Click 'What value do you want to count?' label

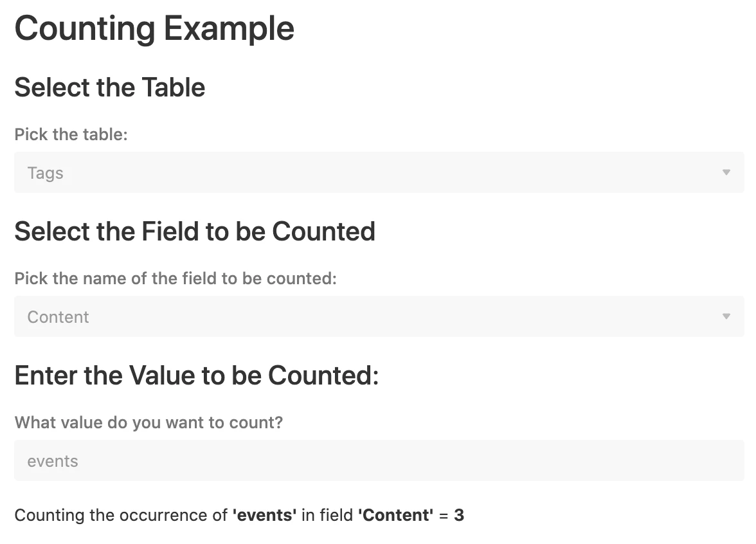pyautogui.click(x=148, y=422)
